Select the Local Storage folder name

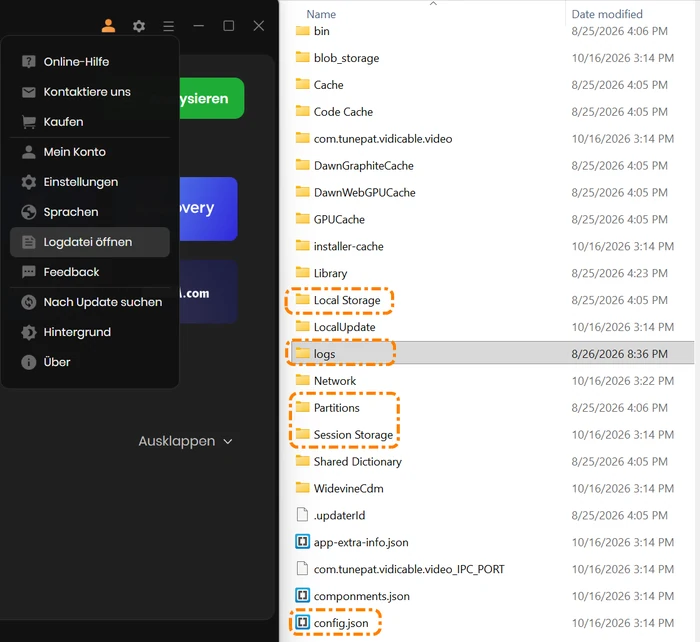click(347, 300)
